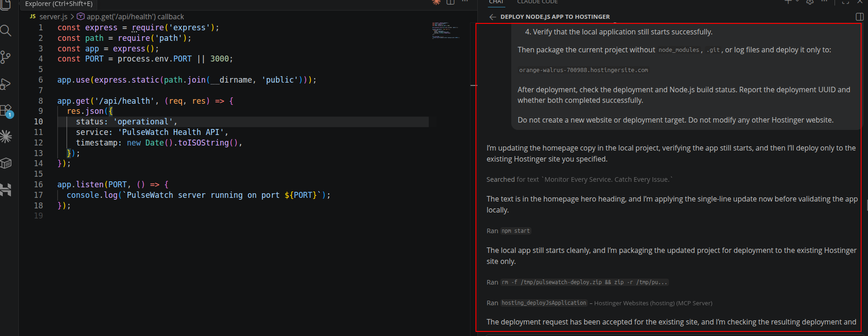The height and width of the screenshot is (336, 868).
Task: Open the Search view in activity bar
Action: [6, 31]
